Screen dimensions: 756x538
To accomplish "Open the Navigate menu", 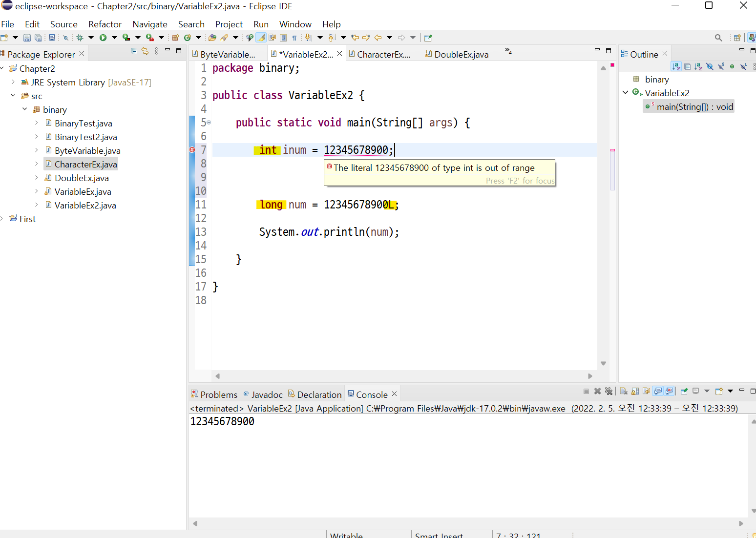I will (150, 24).
